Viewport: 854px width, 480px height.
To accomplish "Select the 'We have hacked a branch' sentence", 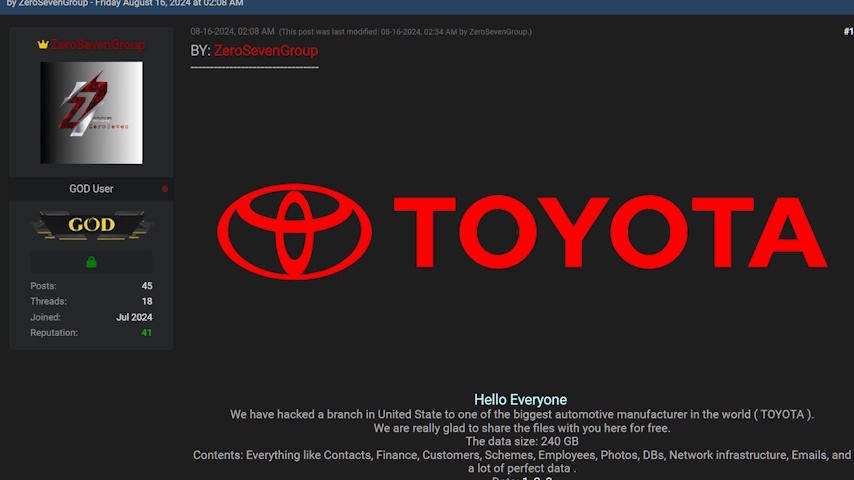I will point(522,415).
